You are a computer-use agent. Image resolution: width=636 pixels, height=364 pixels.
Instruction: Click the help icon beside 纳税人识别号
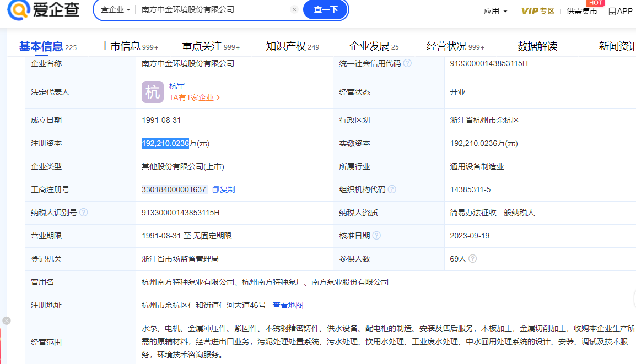point(84,213)
